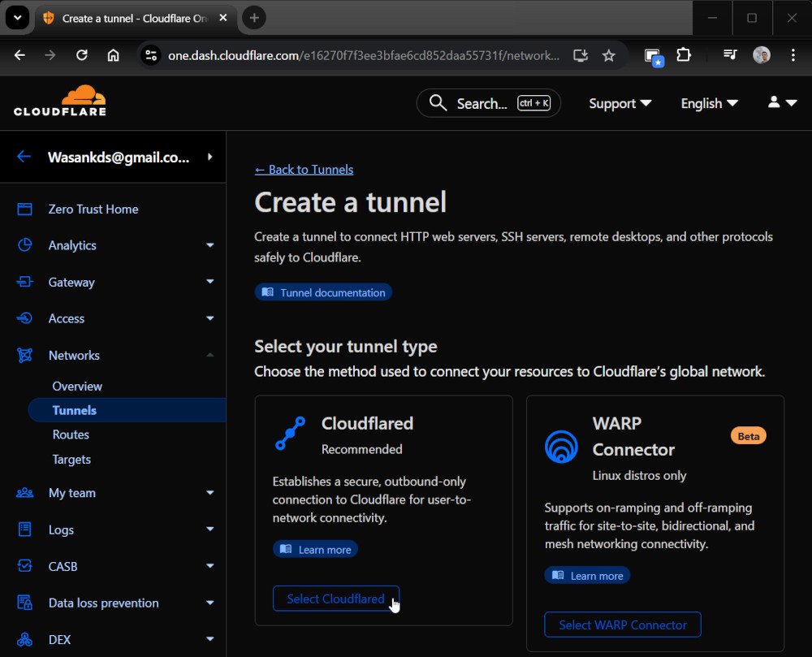The height and width of the screenshot is (657, 812).
Task: Collapse the Networks sidebar section
Action: coord(209,355)
